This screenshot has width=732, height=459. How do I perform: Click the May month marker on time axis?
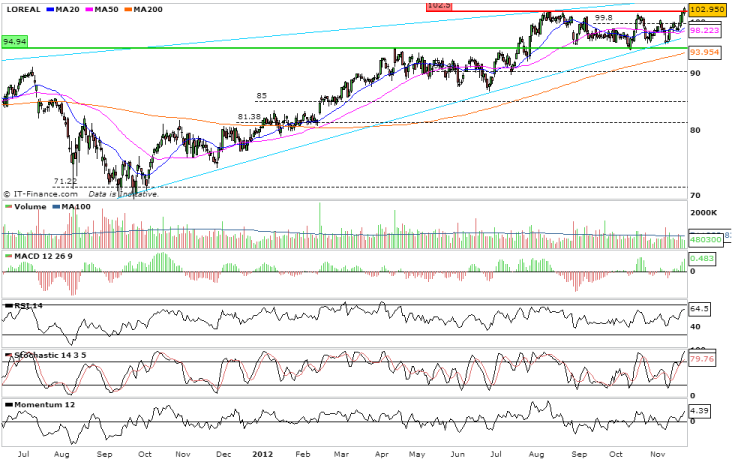coord(417,454)
